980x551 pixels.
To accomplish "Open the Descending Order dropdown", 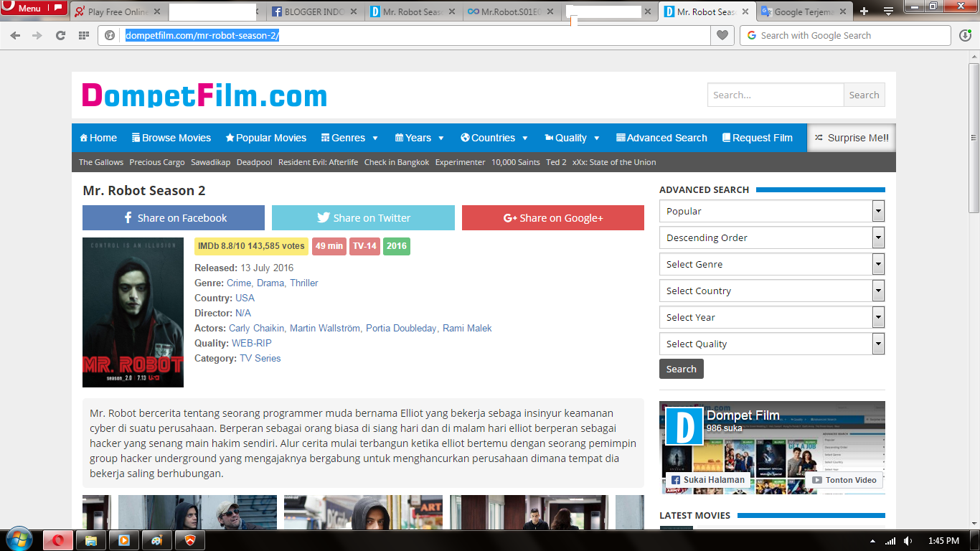I will [x=772, y=237].
